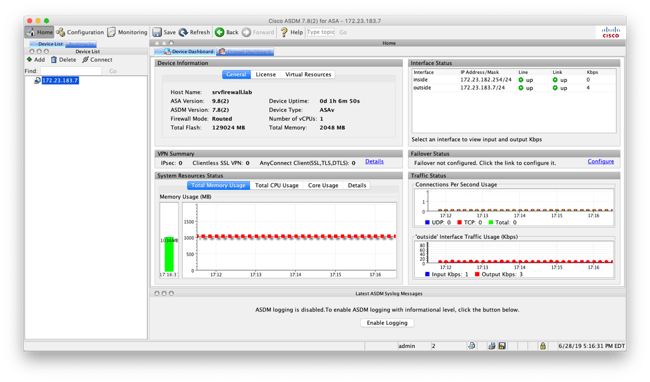Click the Connections Per Second Usage chart
Screen dimensions: 650x382
[514, 207]
